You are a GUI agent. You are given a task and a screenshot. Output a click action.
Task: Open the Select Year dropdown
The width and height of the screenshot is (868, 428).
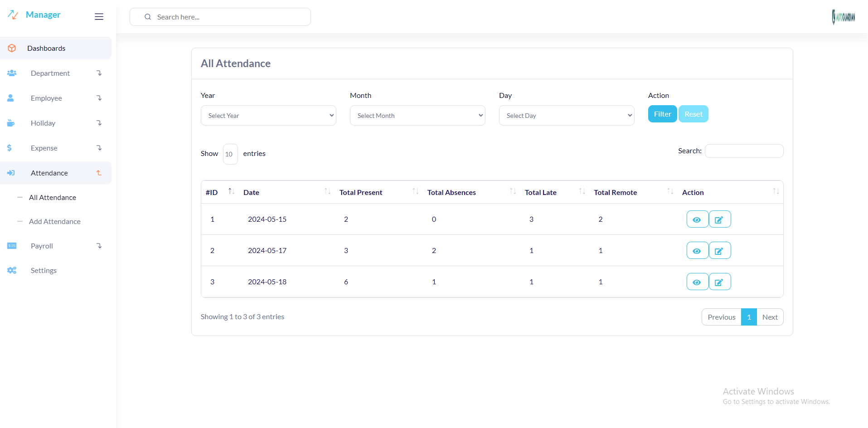pyautogui.click(x=268, y=116)
